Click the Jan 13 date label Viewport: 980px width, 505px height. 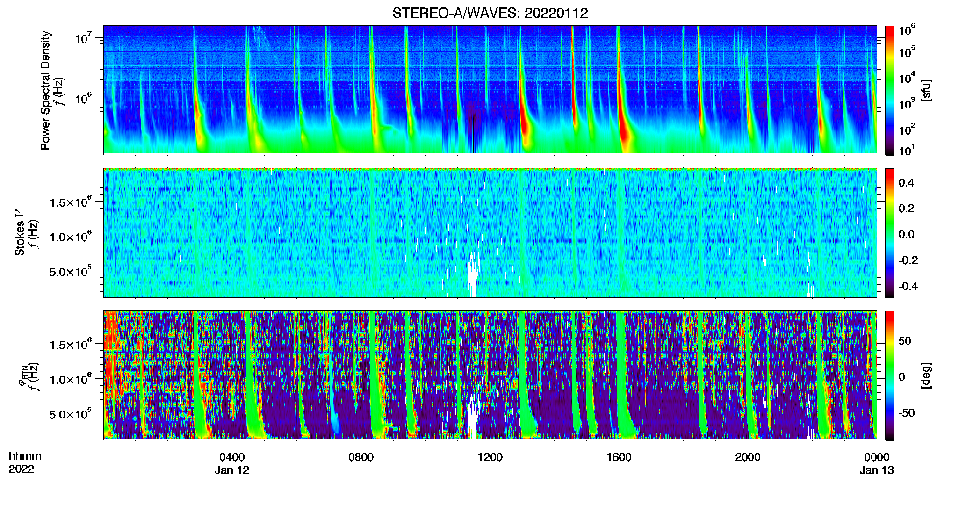[x=877, y=470]
